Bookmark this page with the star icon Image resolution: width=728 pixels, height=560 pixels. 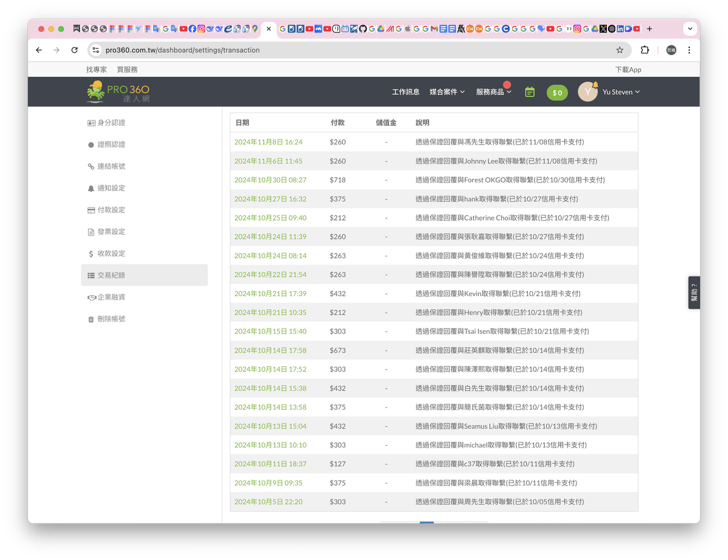619,50
